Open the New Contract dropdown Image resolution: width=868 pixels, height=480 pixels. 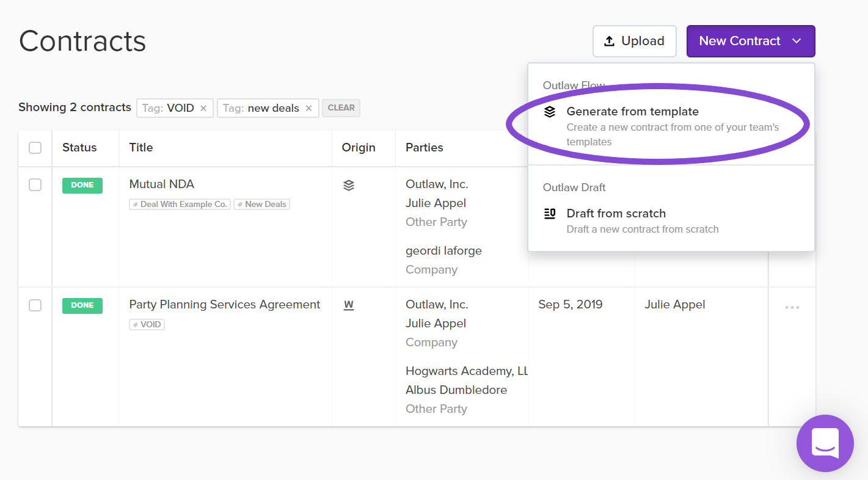click(x=751, y=41)
